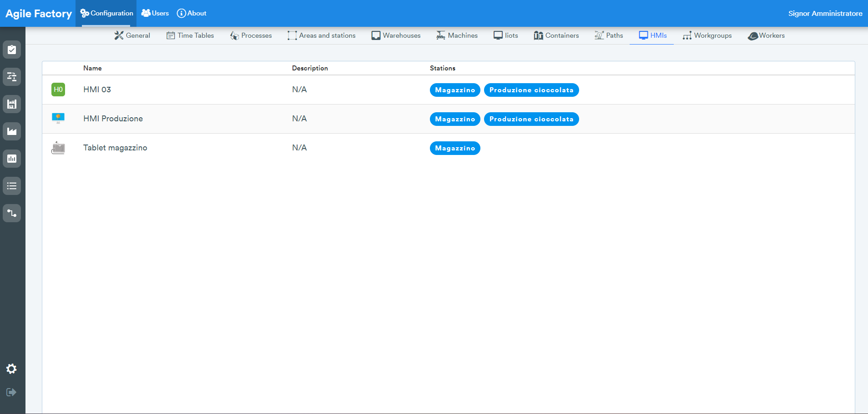Click Magazzino tag in Tablet magazzino row
This screenshot has height=414, width=868.
[455, 148]
